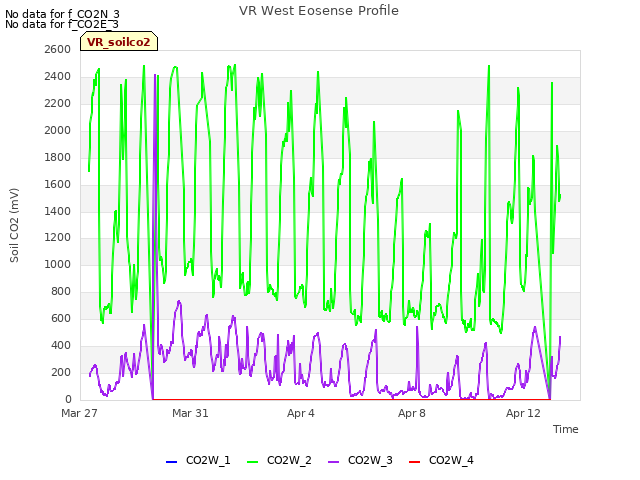Screen dimensions: 640x480
Task: Click the 1000 y-axis tick label
Action: point(58,264)
